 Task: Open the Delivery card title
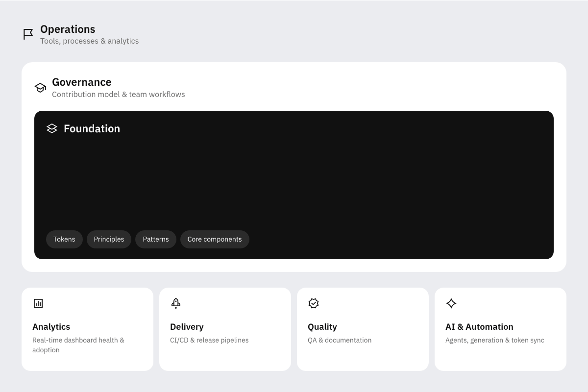click(x=187, y=327)
